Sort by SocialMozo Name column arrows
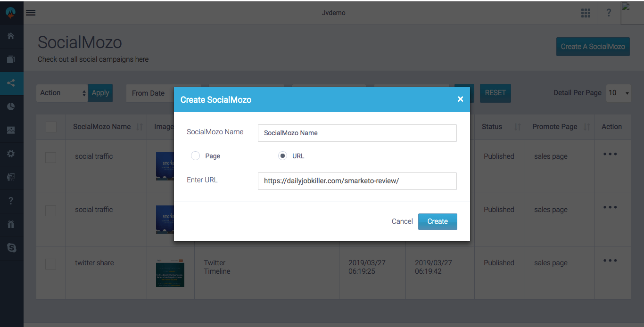This screenshot has width=644, height=327. pos(140,127)
